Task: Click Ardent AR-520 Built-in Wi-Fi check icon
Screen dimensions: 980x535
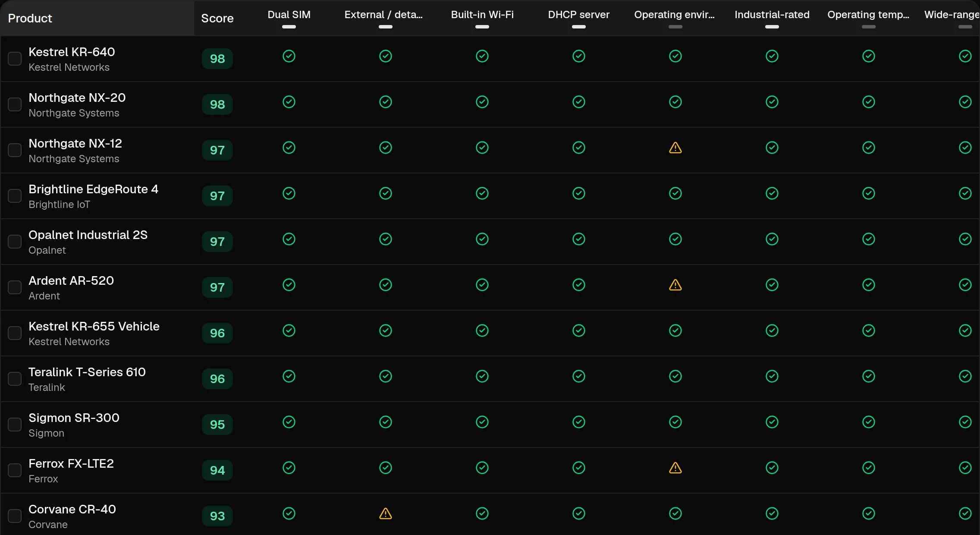Action: (x=482, y=285)
